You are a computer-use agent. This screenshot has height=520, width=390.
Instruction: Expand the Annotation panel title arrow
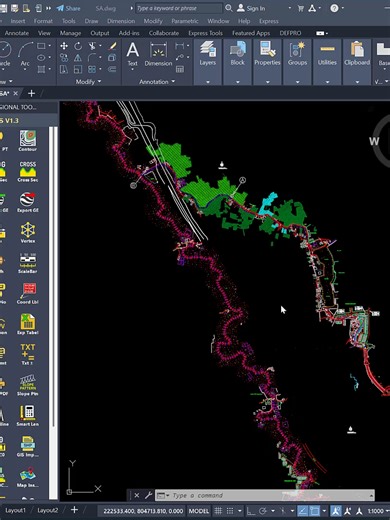point(173,81)
